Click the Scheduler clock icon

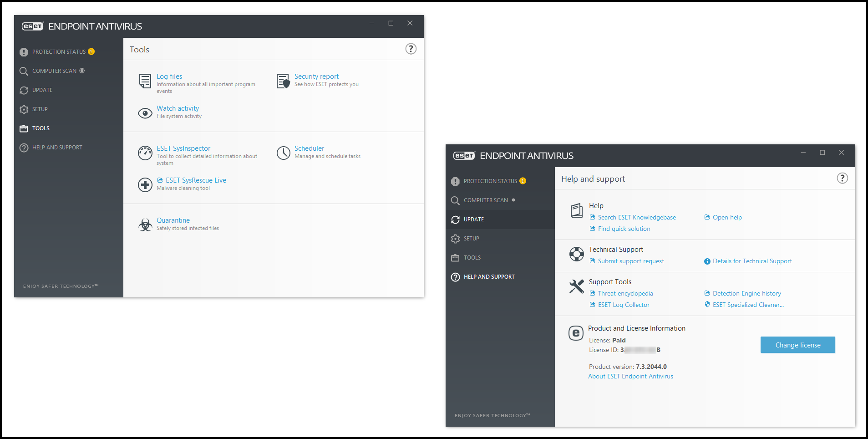click(283, 153)
